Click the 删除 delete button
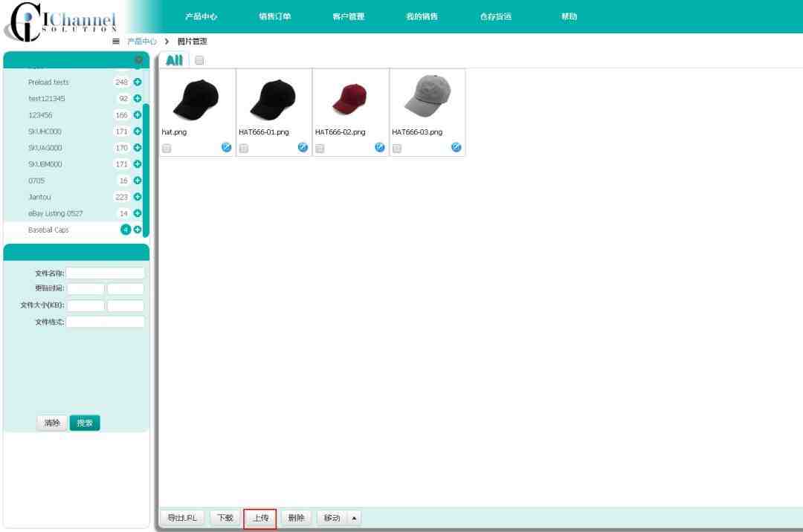The image size is (803, 532). pos(296,518)
